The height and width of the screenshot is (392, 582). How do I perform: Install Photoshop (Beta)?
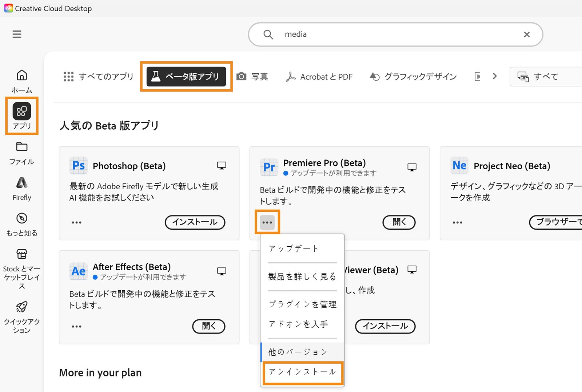(195, 222)
